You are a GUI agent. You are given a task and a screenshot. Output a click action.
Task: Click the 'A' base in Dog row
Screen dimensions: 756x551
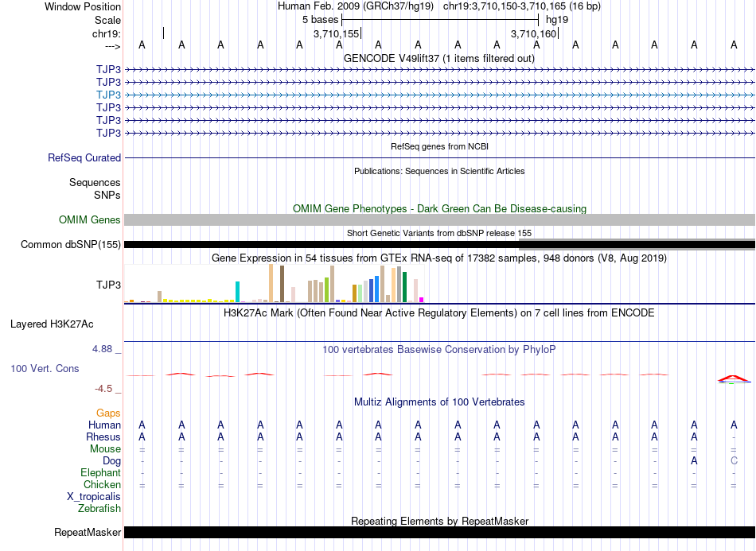pyautogui.click(x=694, y=461)
